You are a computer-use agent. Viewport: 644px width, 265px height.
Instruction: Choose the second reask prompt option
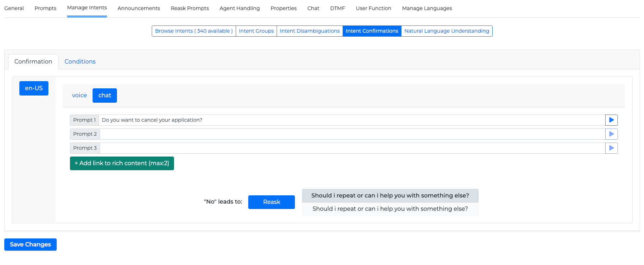390,209
